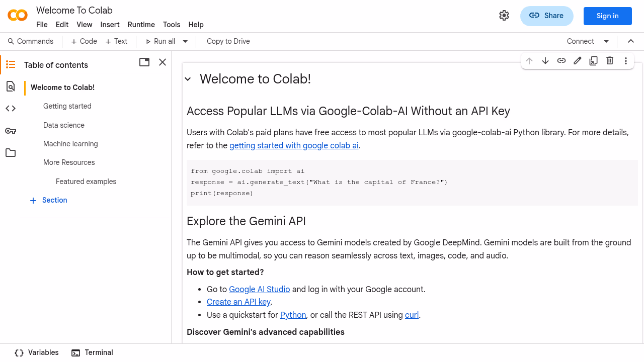Click the Access Popular LLMs heading
The width and height of the screenshot is (644, 362).
click(x=348, y=111)
